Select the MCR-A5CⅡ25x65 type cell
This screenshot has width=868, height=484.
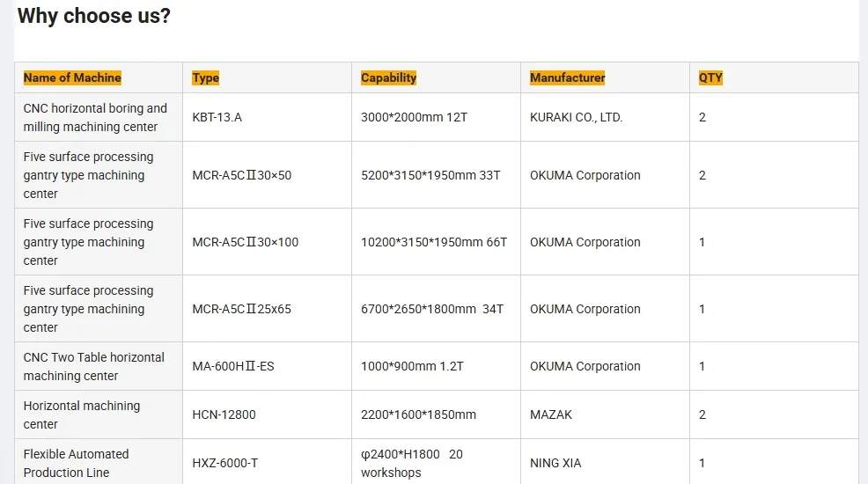coord(241,309)
